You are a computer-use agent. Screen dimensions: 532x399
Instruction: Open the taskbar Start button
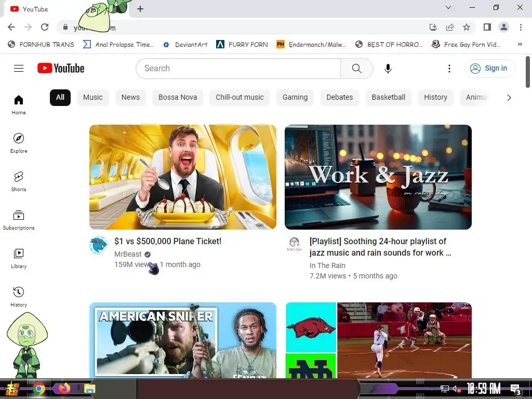13,389
